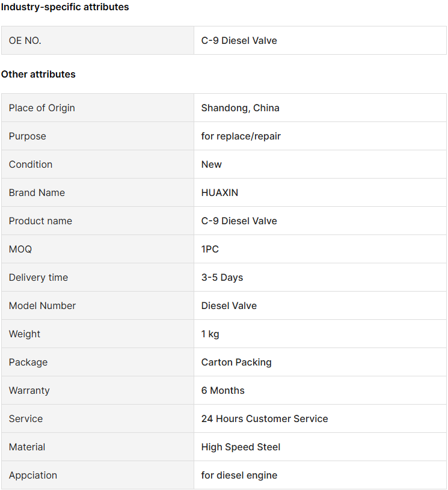Click the 'Carton Packing' package value
Viewport: 448px width, 490px height.
(x=236, y=362)
